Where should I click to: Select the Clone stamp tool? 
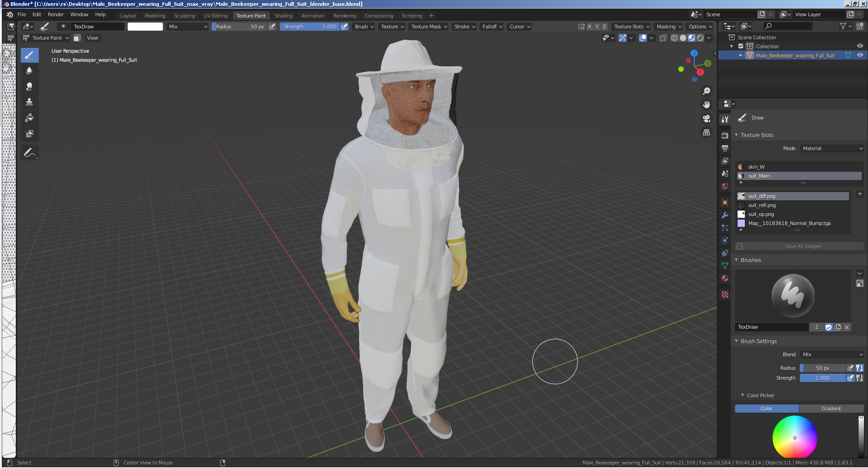click(29, 102)
